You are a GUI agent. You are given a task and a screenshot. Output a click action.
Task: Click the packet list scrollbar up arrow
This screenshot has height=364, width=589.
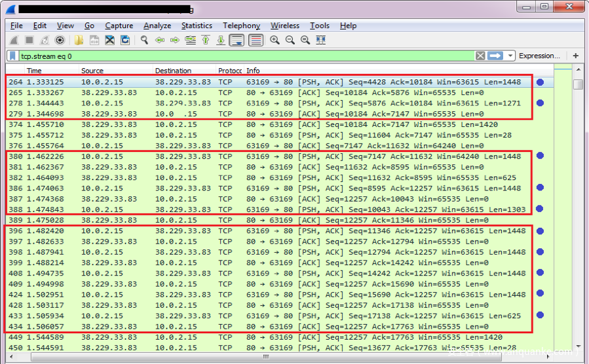point(577,70)
